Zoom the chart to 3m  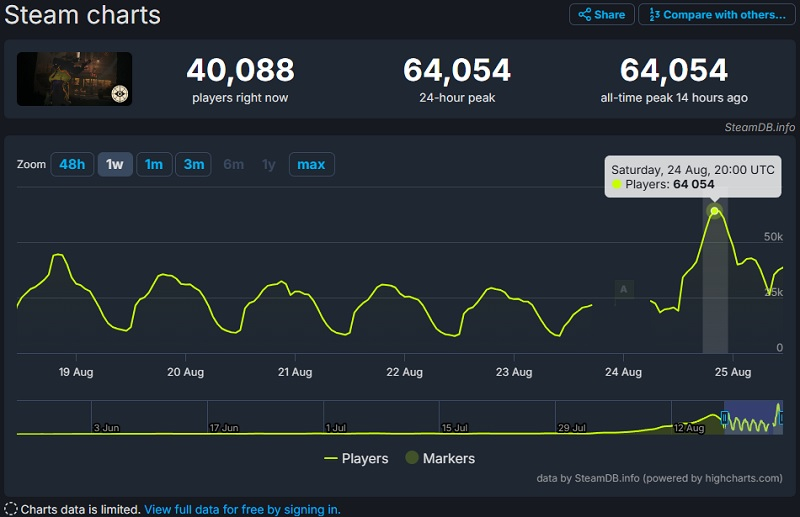193,164
